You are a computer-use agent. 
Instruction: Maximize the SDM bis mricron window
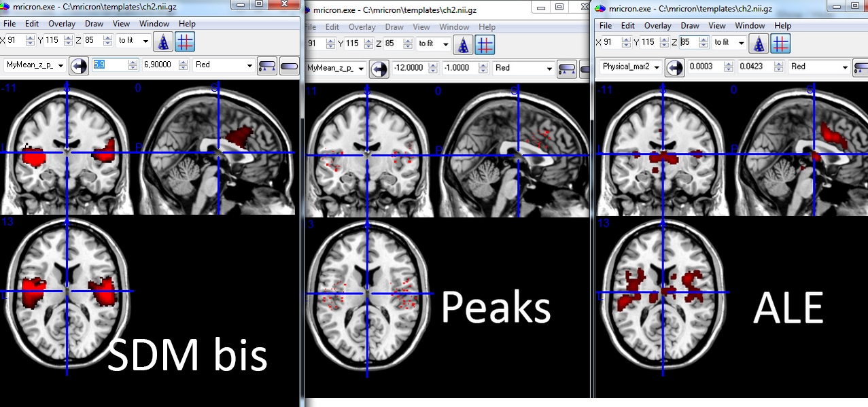258,4
